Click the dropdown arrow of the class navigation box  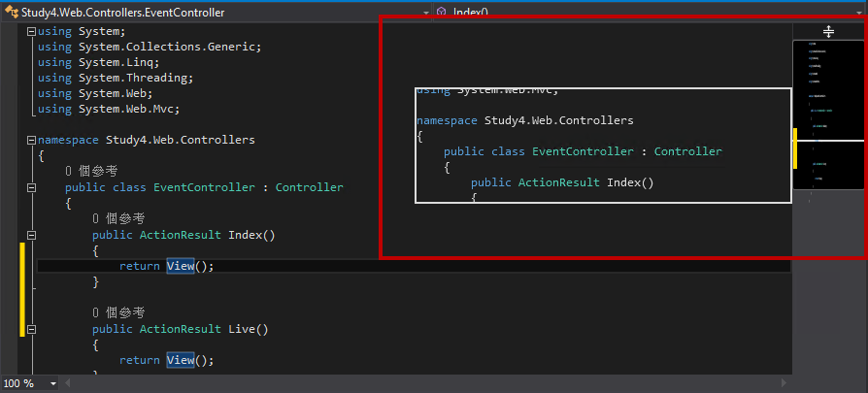[x=425, y=13]
